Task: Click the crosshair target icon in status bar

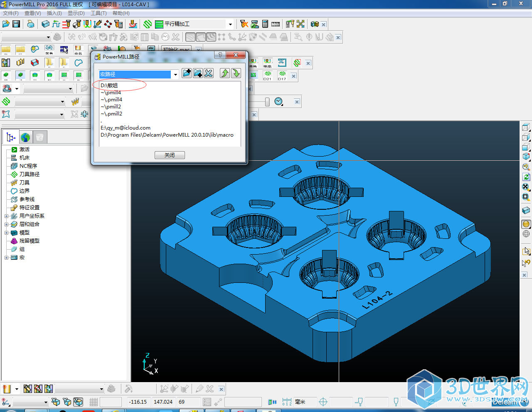Action: coord(323,402)
